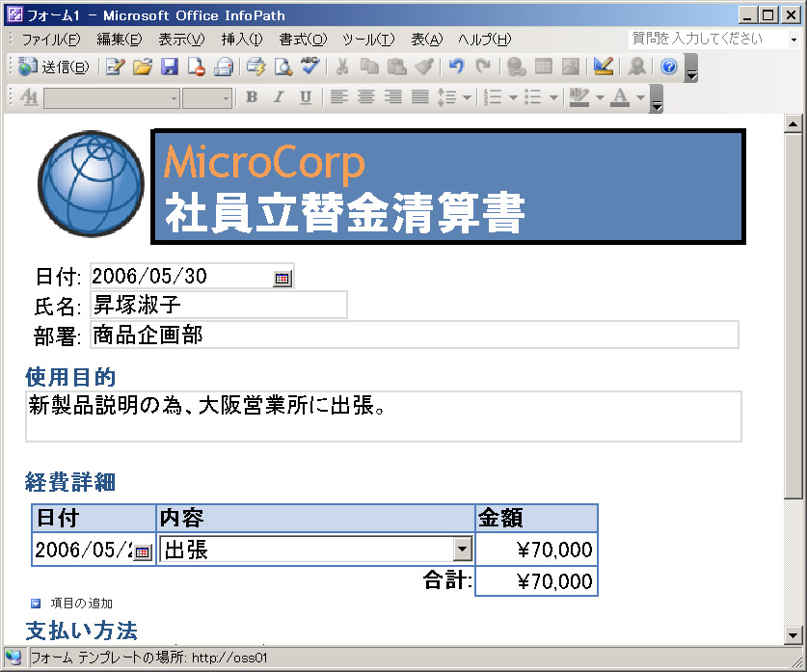Click the Insert Hyperlink icon

(516, 67)
